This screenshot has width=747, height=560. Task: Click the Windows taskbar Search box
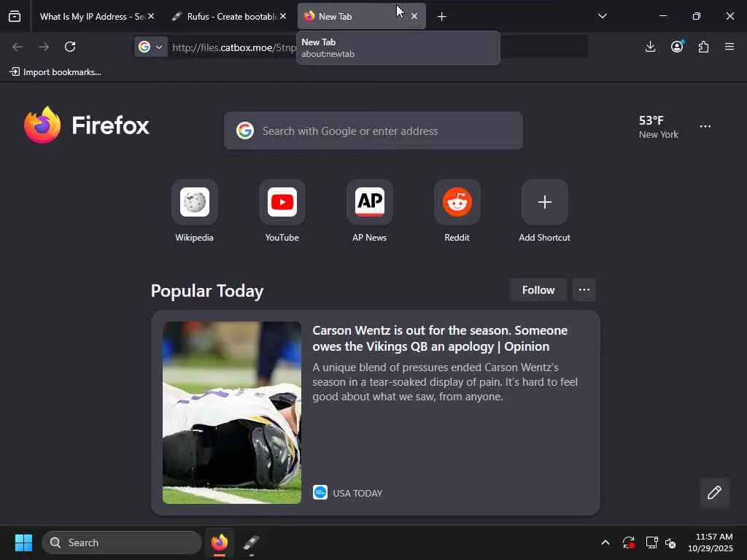(x=122, y=542)
